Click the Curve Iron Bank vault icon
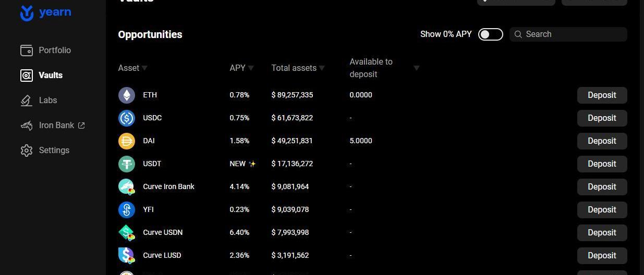The height and width of the screenshot is (275, 644). click(127, 187)
